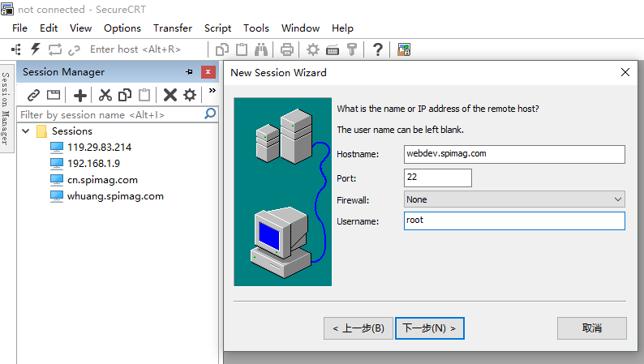Screen dimensions: 644x364
Task: Open the File menu
Action: 19,28
